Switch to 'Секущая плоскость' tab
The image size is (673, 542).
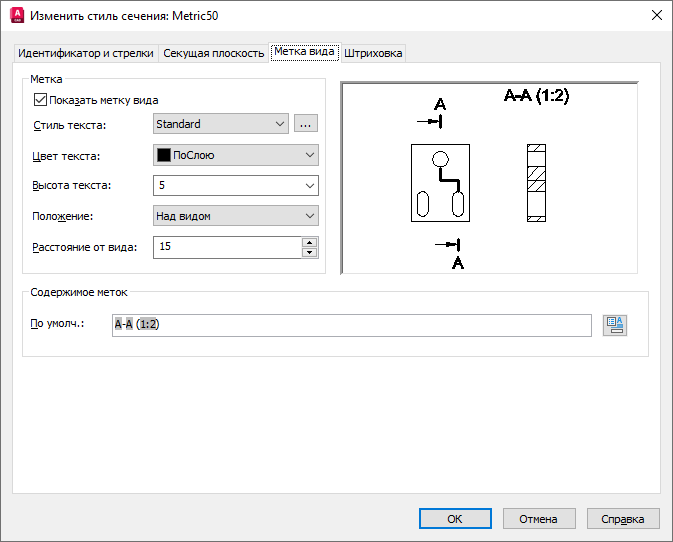(213, 53)
